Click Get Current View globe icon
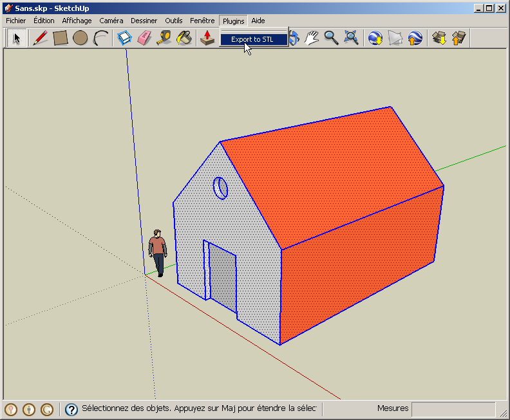510x420 pixels. (x=375, y=38)
